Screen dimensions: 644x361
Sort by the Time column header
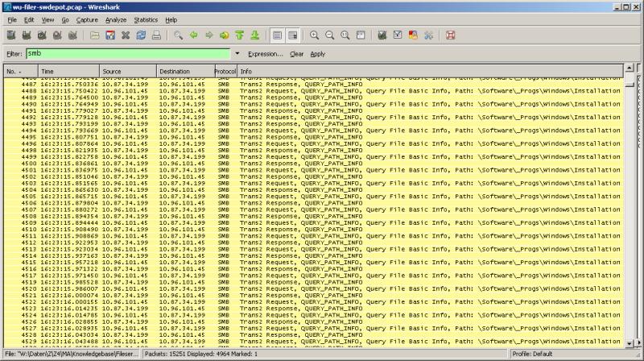[68, 71]
